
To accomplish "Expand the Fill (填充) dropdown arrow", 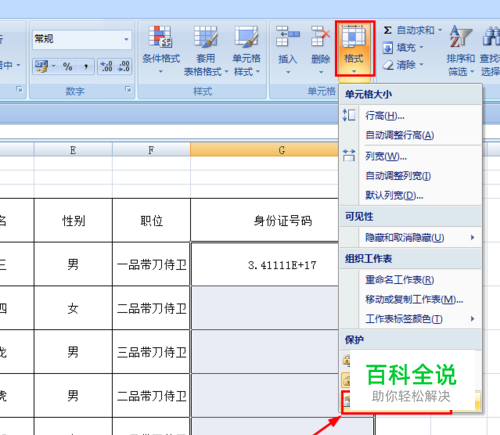I will pos(421,48).
